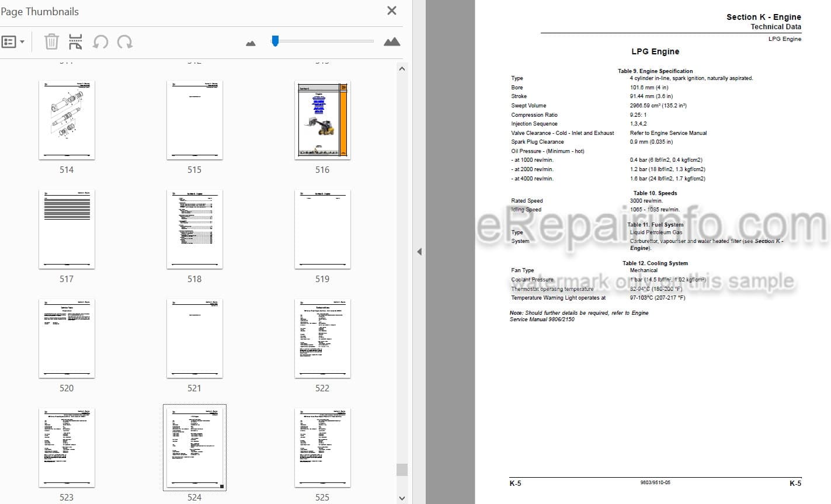Collapse the navigation pane with arrow
The height and width of the screenshot is (504, 831).
pos(419,252)
